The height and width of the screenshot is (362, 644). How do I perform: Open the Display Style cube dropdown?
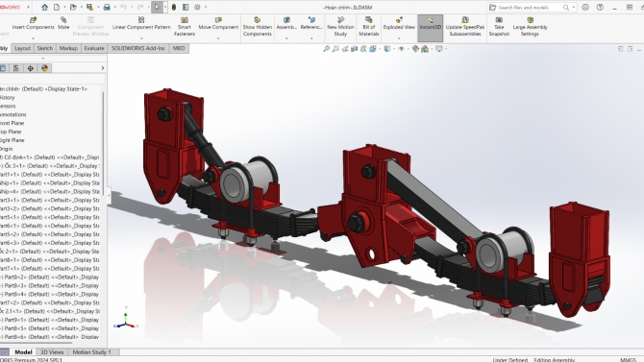pos(387,49)
